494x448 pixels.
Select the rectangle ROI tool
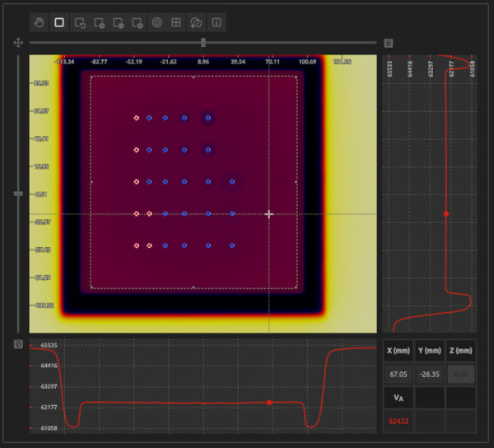(59, 22)
